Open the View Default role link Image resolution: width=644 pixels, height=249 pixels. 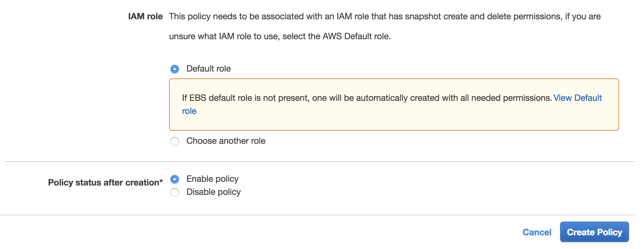click(x=577, y=98)
